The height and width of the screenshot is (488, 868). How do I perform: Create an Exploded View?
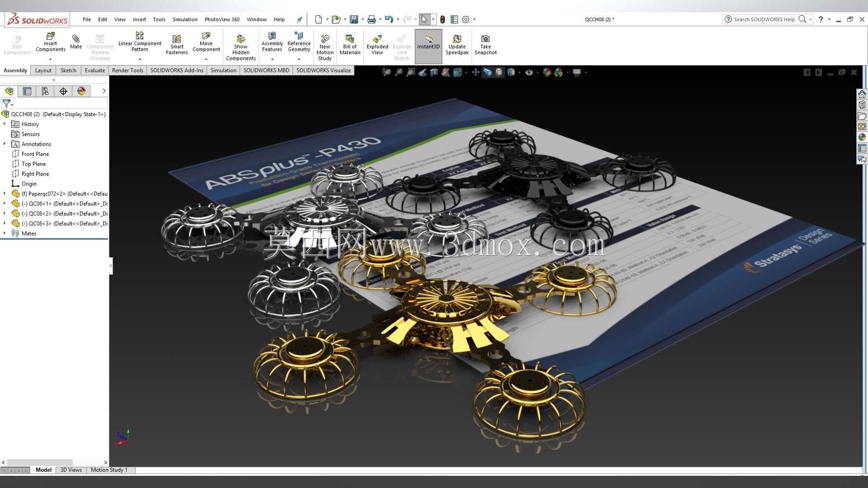(377, 45)
